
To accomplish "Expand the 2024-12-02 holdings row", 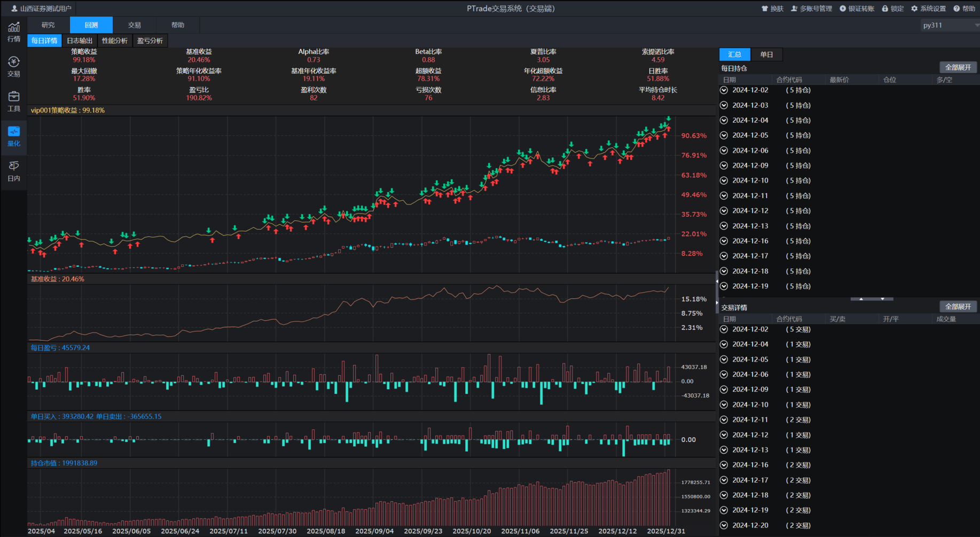I will (724, 90).
